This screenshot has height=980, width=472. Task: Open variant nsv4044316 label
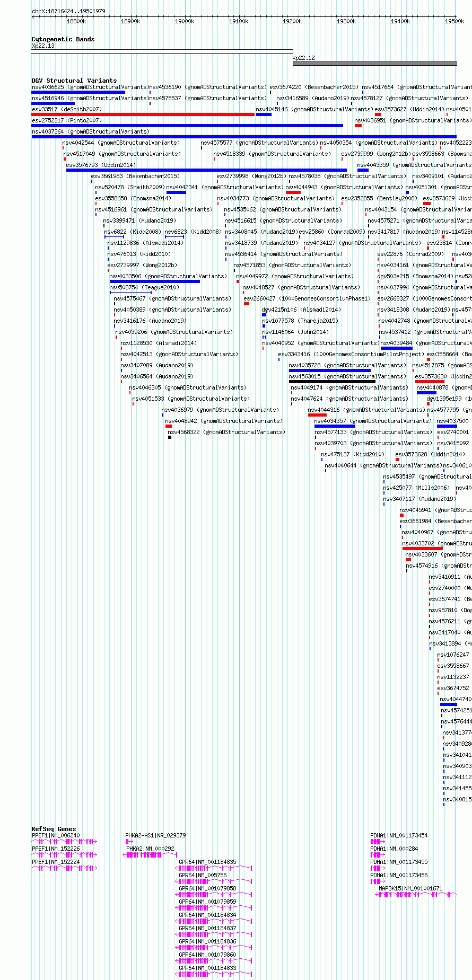(x=366, y=410)
